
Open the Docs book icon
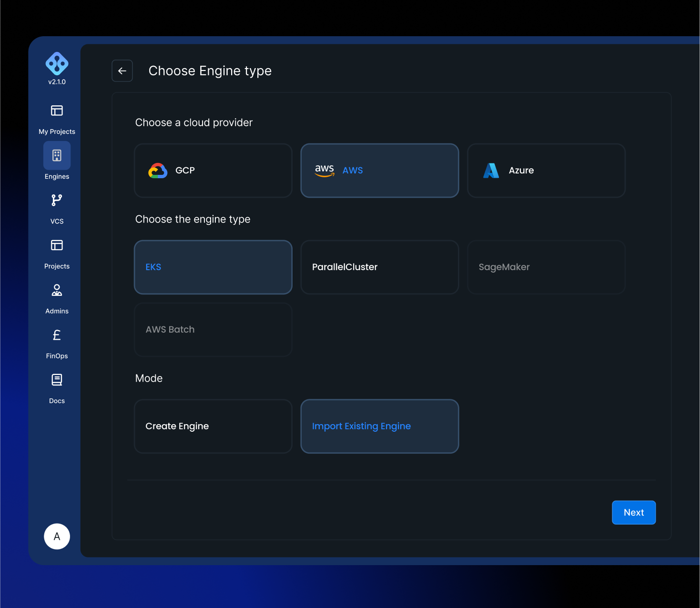[57, 380]
